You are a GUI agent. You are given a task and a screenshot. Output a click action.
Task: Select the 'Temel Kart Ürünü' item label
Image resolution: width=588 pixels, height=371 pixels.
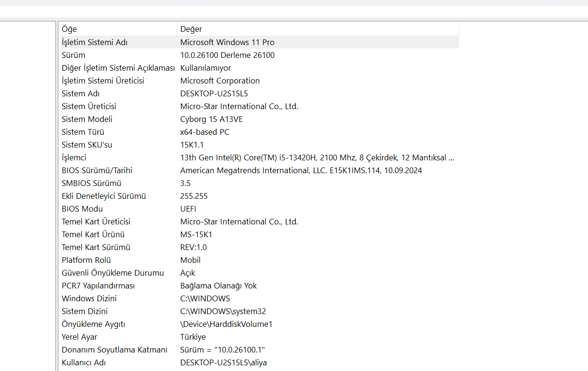coord(93,234)
